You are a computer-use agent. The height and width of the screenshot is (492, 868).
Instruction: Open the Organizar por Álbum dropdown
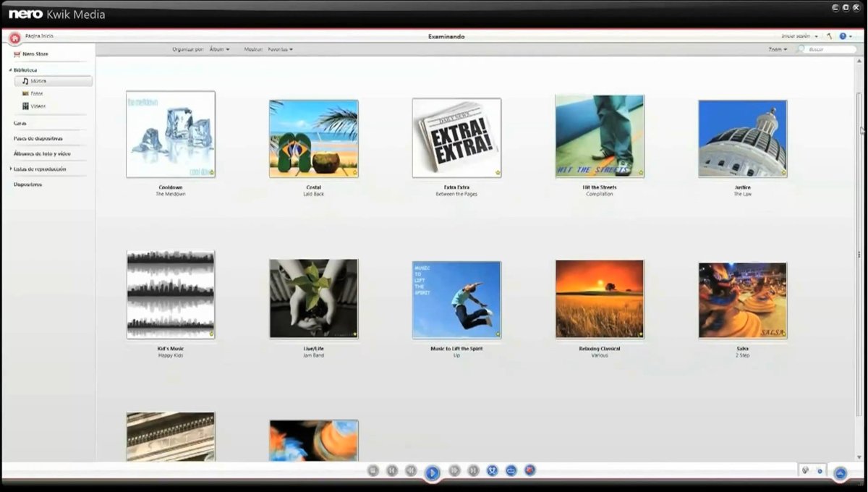click(x=219, y=49)
